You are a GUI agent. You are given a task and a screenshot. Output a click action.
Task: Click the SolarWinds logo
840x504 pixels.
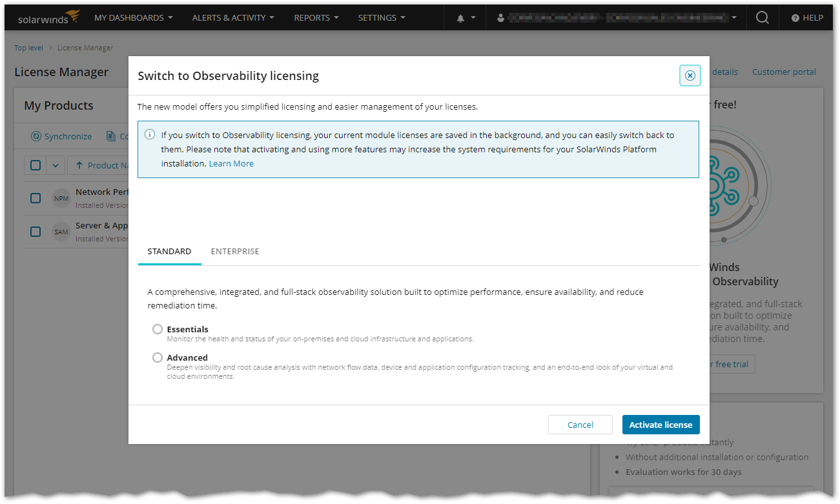click(48, 17)
